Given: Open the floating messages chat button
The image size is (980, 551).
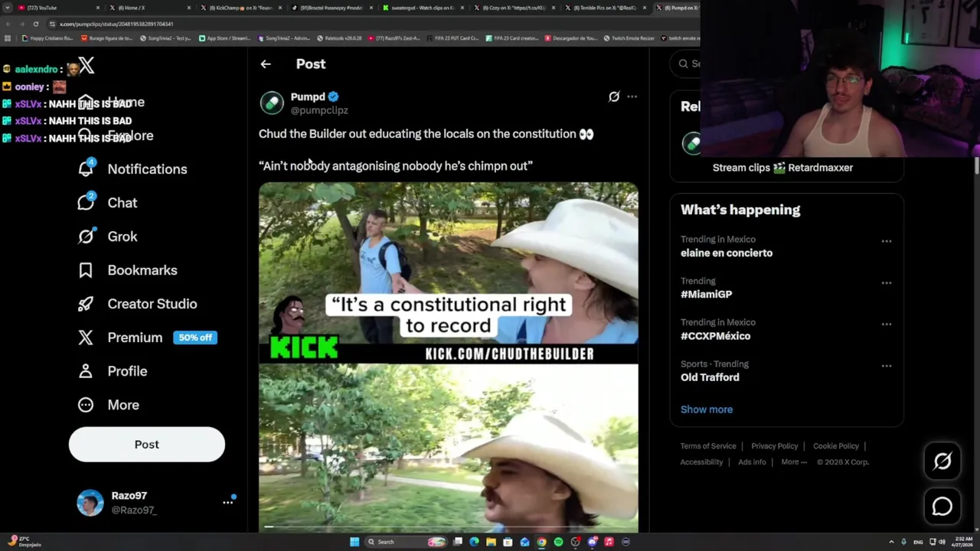Looking at the screenshot, I should click(x=942, y=506).
